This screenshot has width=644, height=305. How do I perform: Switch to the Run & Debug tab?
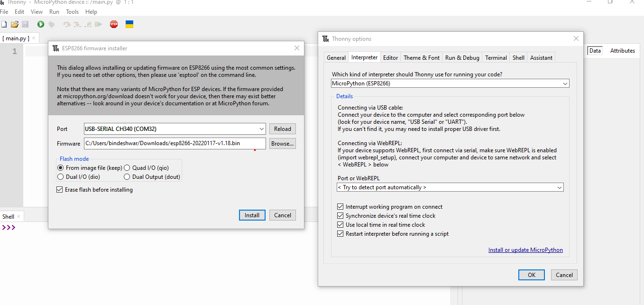[462, 57]
